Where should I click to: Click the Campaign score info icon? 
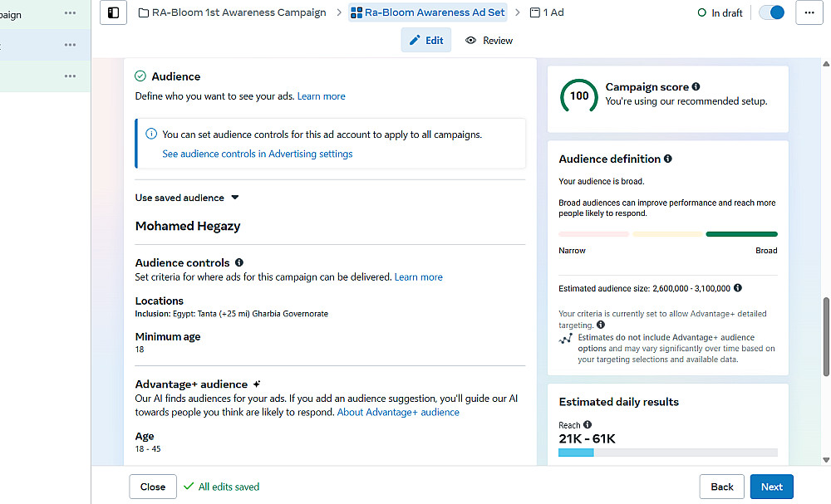pos(696,86)
